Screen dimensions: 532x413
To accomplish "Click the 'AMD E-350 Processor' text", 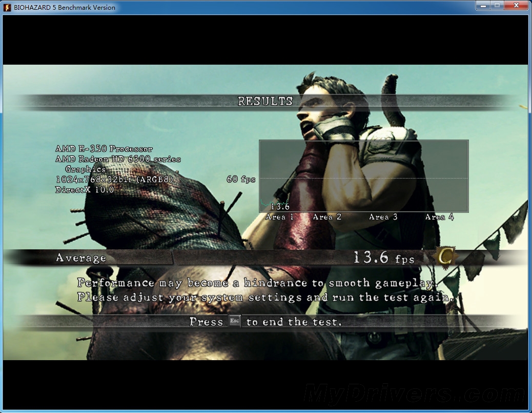I will 104,149.
